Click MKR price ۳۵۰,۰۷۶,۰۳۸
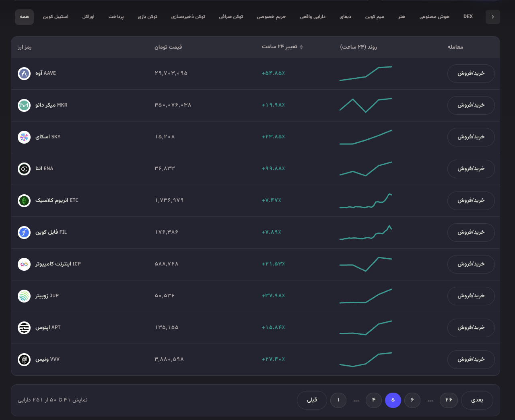 pyautogui.click(x=173, y=105)
